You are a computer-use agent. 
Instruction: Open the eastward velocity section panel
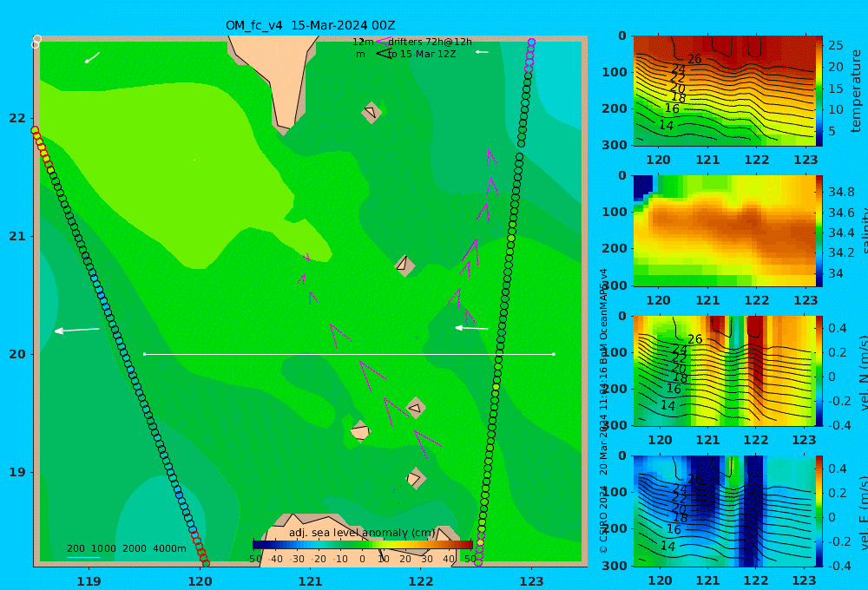pyautogui.click(x=725, y=511)
